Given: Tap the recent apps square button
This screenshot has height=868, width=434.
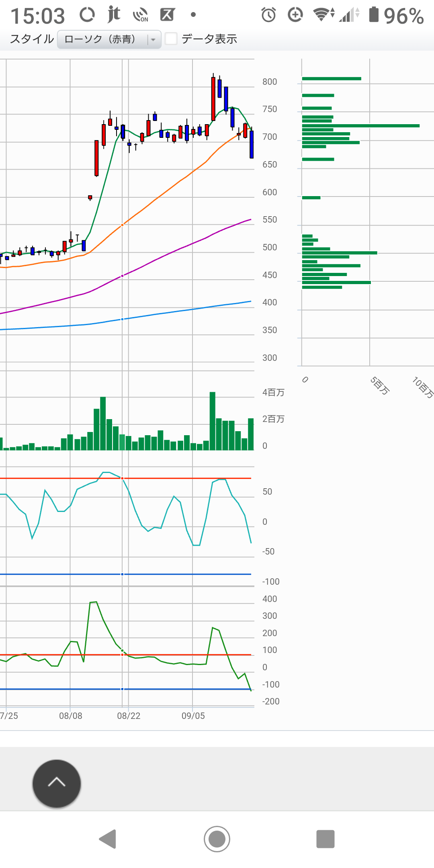Looking at the screenshot, I should [x=325, y=839].
